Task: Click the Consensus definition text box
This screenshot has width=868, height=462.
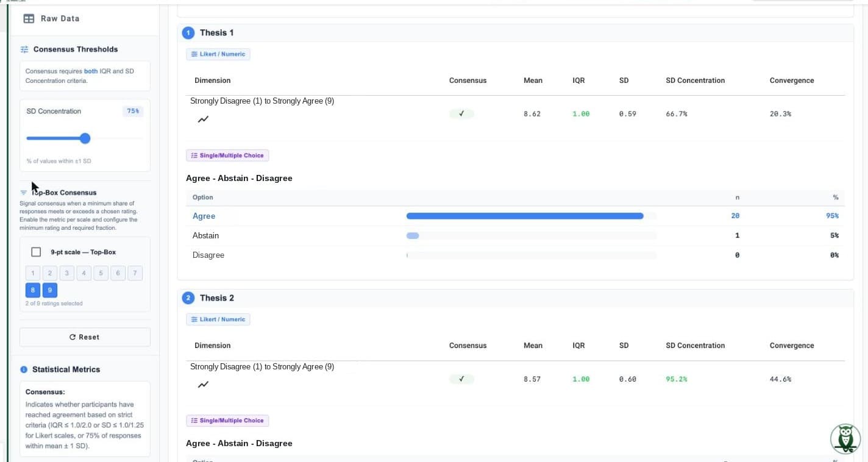Action: [x=85, y=419]
